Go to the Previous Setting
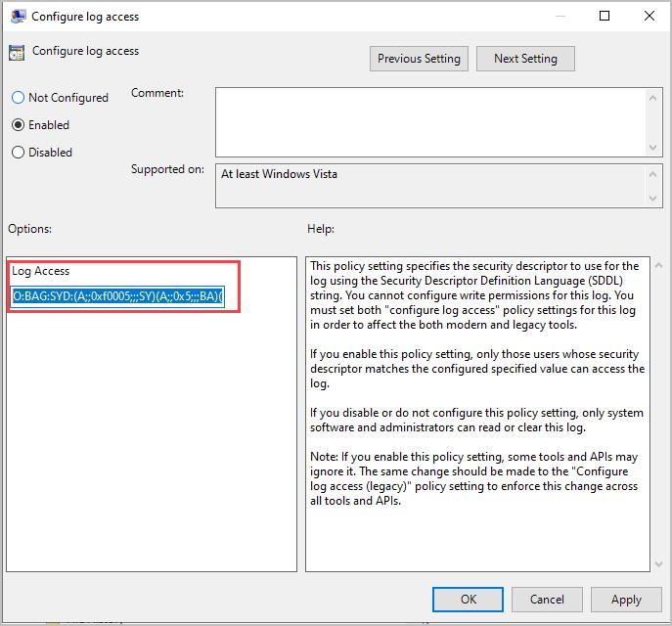 click(x=419, y=59)
